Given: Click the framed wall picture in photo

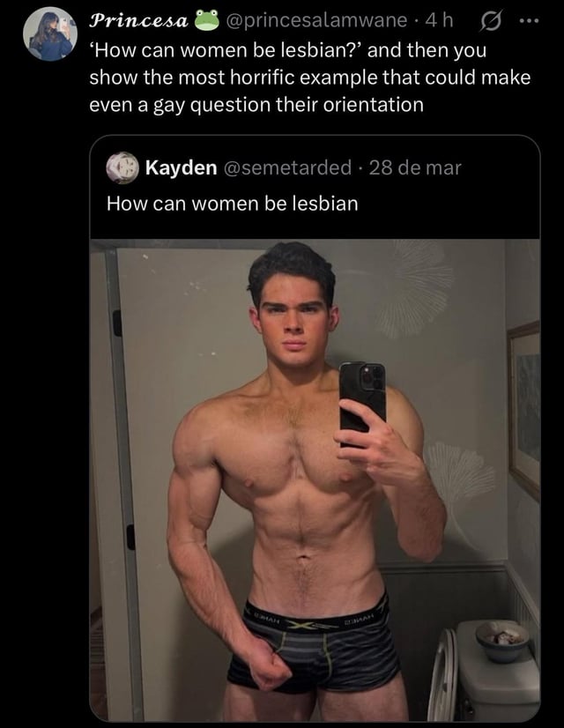Looking at the screenshot, I should [524, 409].
